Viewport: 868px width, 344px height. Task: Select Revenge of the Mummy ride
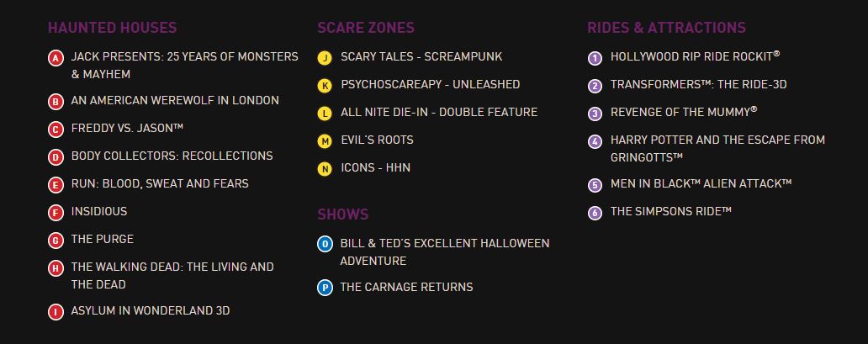[684, 111]
